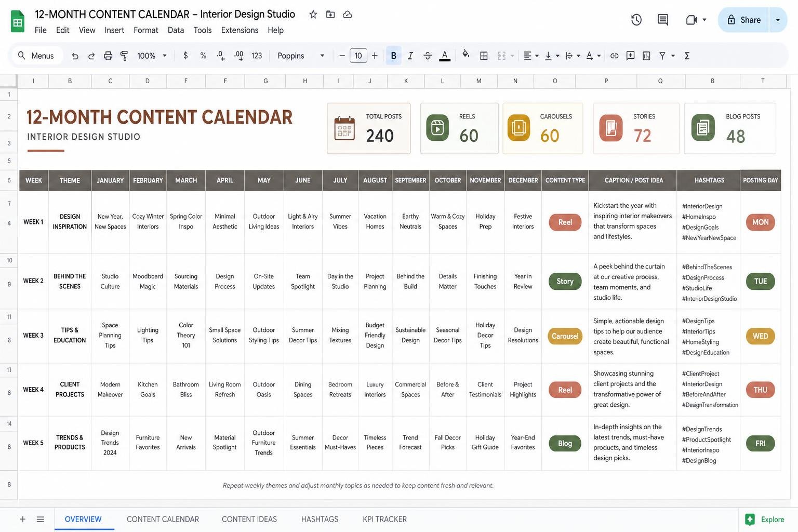This screenshot has height=532, width=798.
Task: Apply strikethrough formatting
Action: coord(428,56)
